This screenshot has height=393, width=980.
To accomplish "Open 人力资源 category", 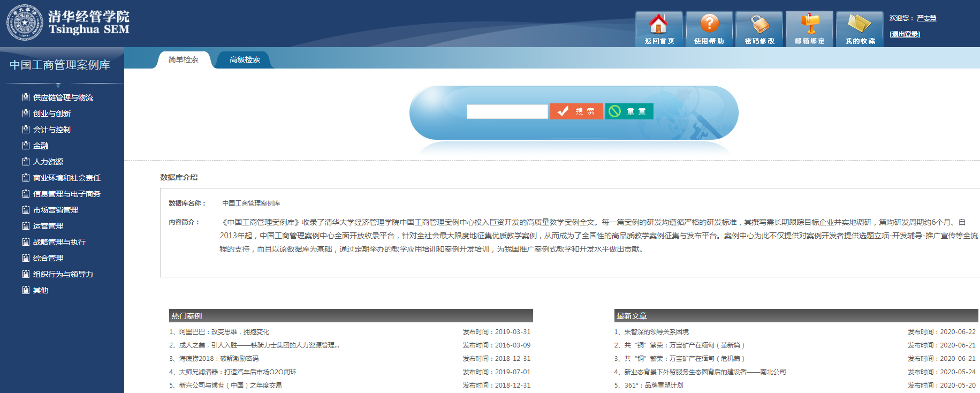I will [x=48, y=162].
